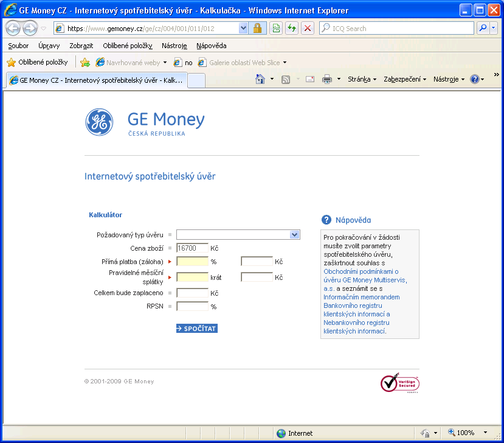This screenshot has width=504, height=443.
Task: Select the GE Money CZ browser tab
Action: (x=97, y=80)
